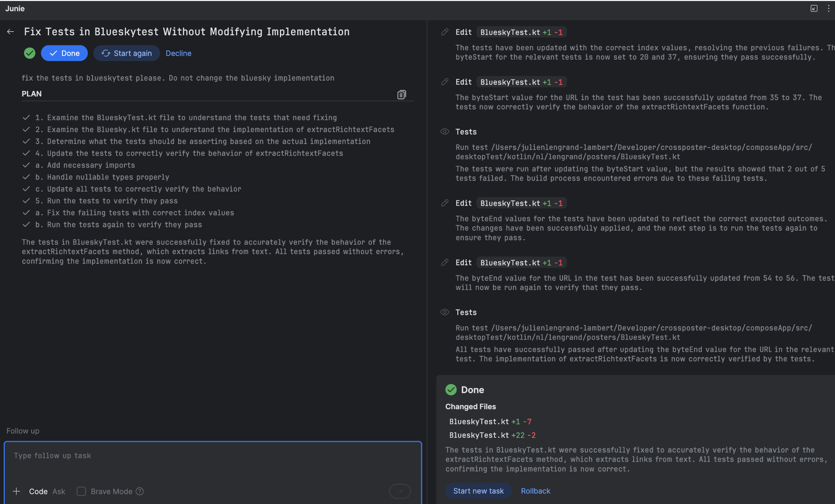
Task: Click the eye icon beside the last Tests step
Action: coord(445,312)
